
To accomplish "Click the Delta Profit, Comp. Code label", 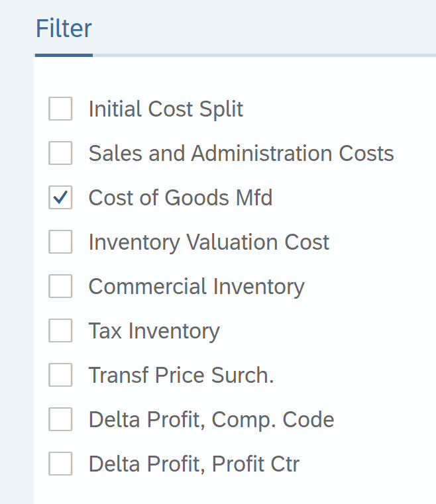I will 211,419.
